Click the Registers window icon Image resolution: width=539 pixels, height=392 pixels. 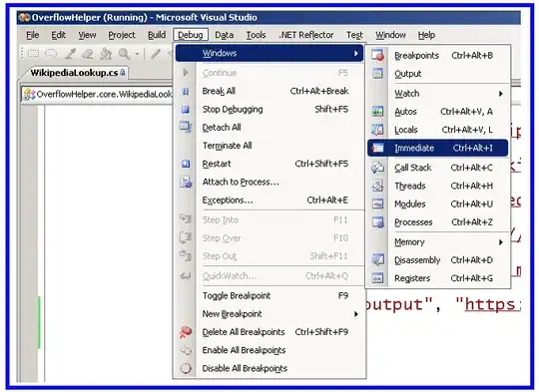pos(377,278)
